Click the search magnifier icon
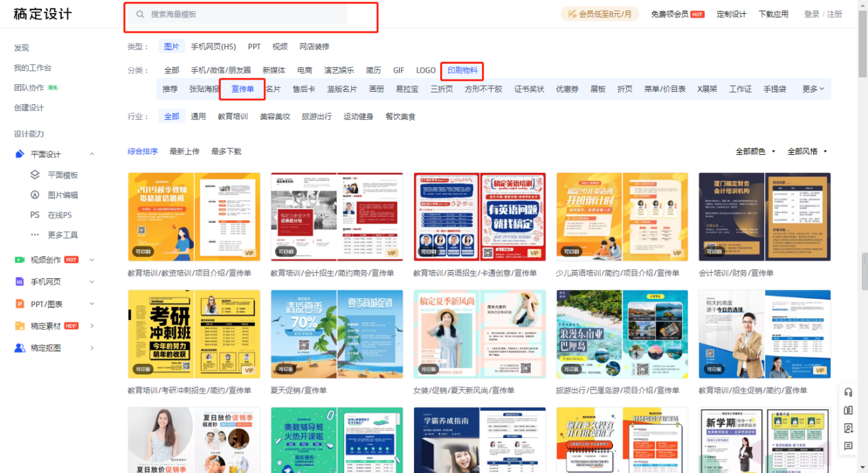This screenshot has width=868, height=473. [140, 14]
